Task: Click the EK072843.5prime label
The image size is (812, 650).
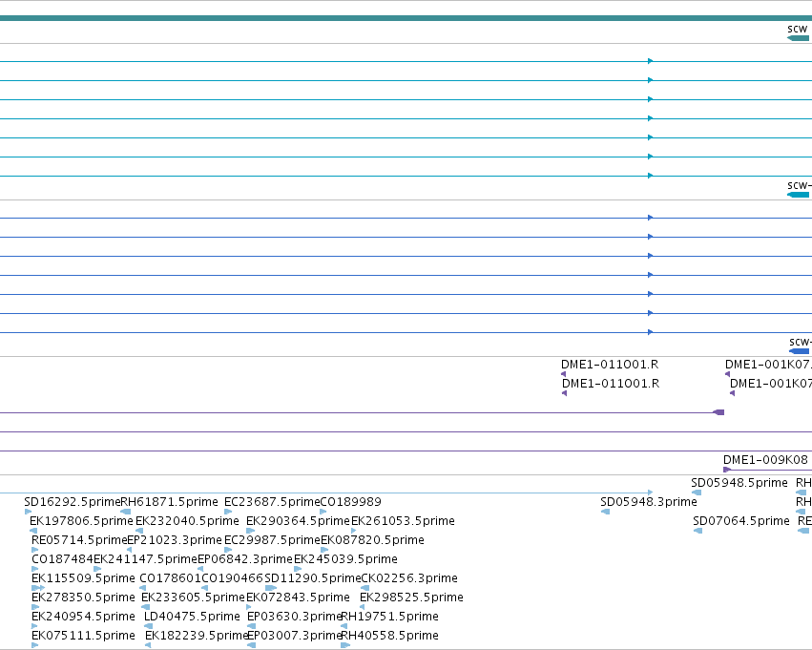Action: [298, 598]
